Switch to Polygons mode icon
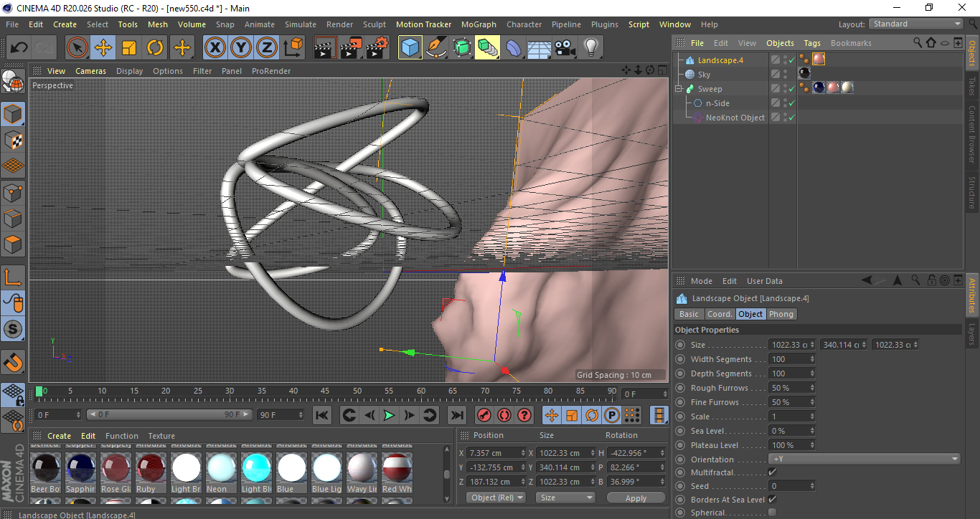The height and width of the screenshot is (519, 980). pos(13,244)
